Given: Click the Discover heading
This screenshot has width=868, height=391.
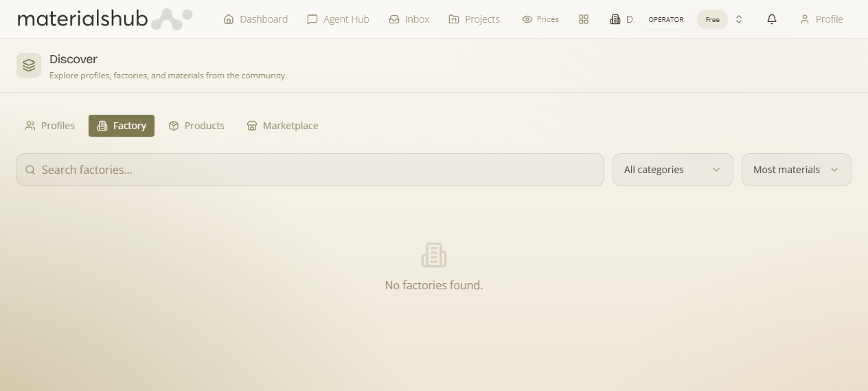Looking at the screenshot, I should coord(73,59).
